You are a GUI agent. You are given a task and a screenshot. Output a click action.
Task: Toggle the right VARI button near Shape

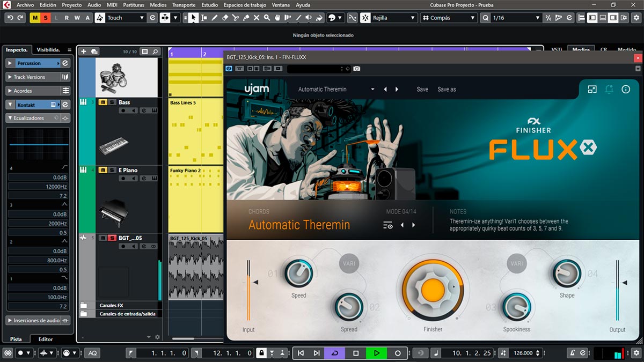pos(517,263)
